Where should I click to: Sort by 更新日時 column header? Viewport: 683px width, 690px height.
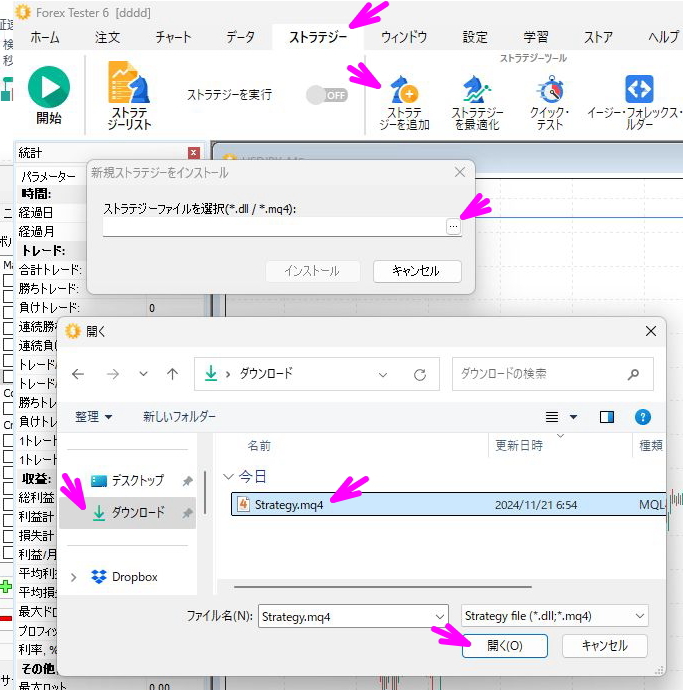(x=519, y=446)
